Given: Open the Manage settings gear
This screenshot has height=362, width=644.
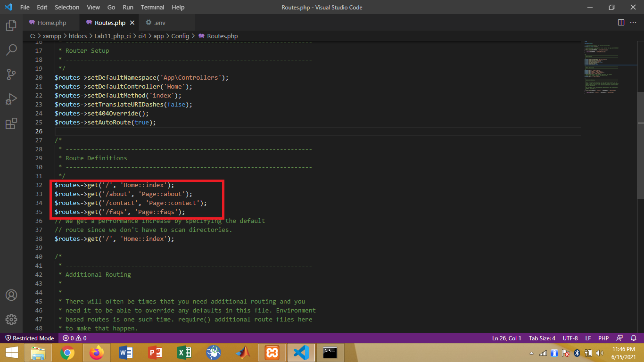Looking at the screenshot, I should [10, 320].
